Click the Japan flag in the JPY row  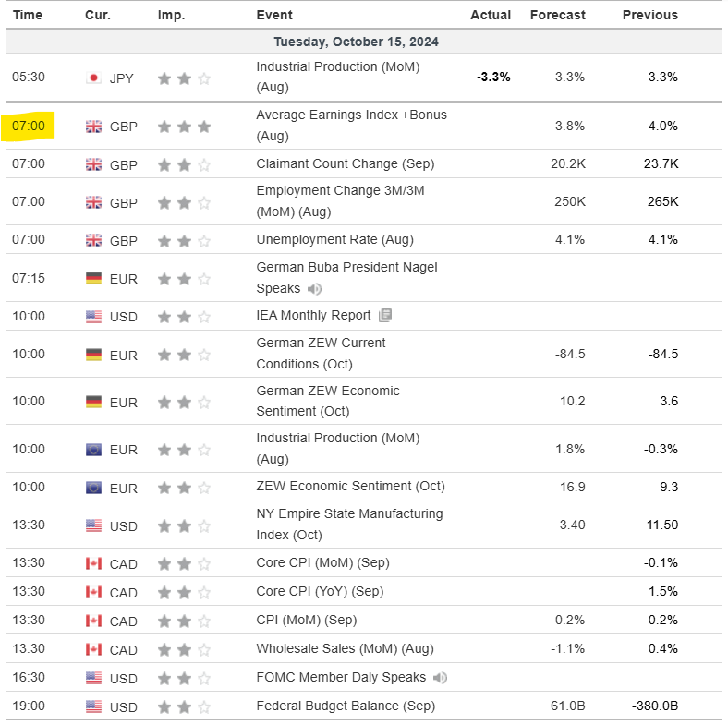coord(93,78)
